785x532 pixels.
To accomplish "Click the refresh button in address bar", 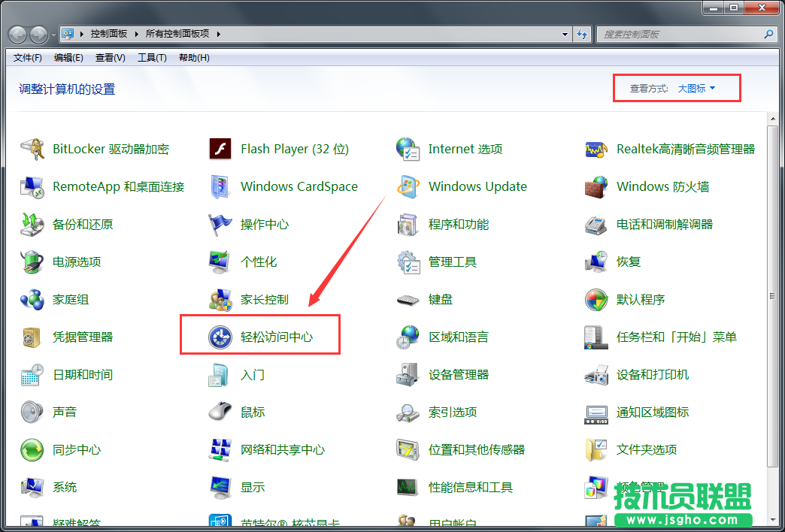I will coord(583,33).
